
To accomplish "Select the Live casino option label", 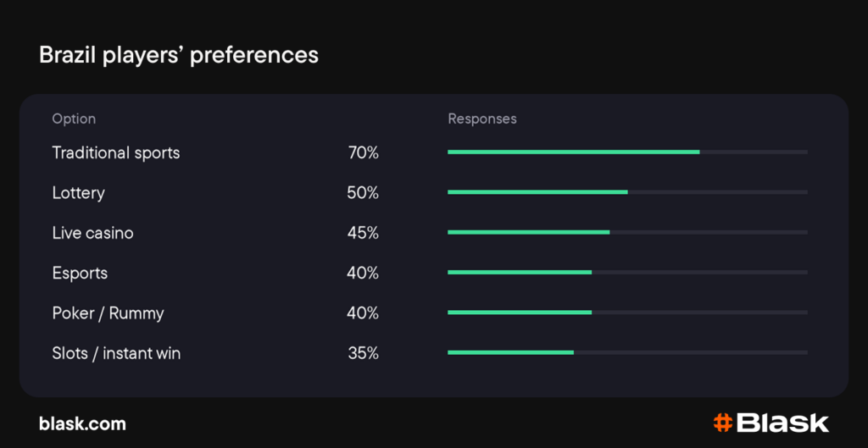I will pos(92,233).
